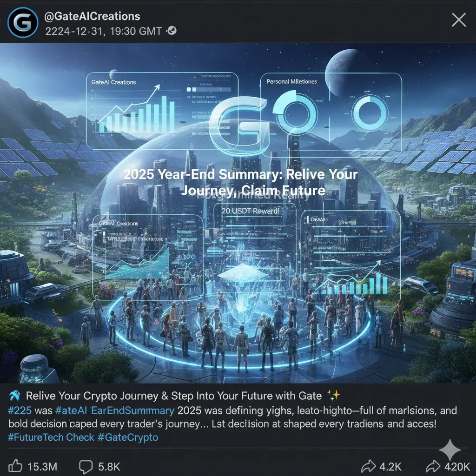Open the #225 hashtag

click(x=20, y=410)
